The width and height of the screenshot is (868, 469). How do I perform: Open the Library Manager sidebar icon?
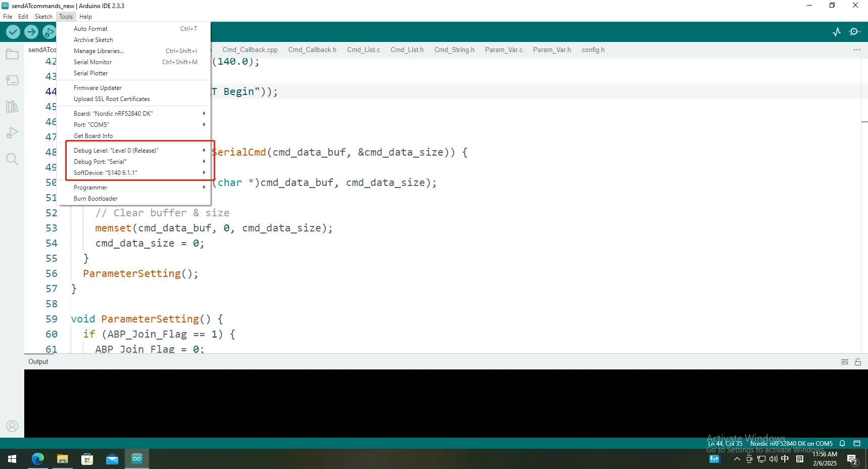click(12, 107)
